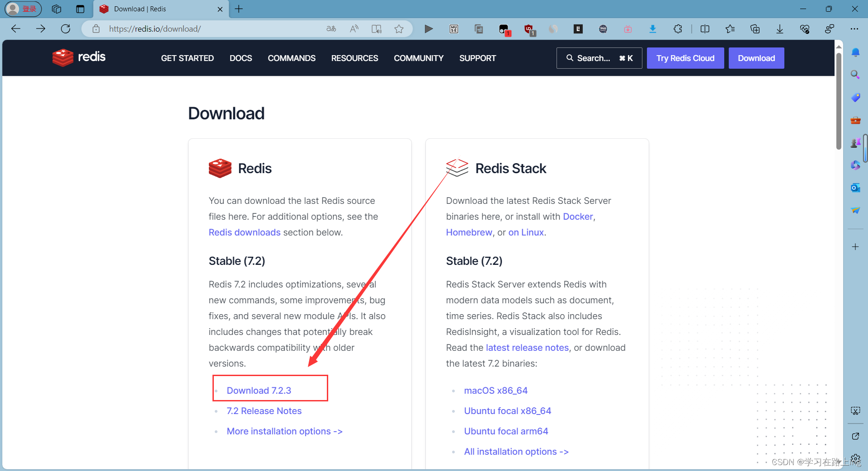Open browser essentials heart icon
The width and height of the screenshot is (868, 471).
click(805, 29)
